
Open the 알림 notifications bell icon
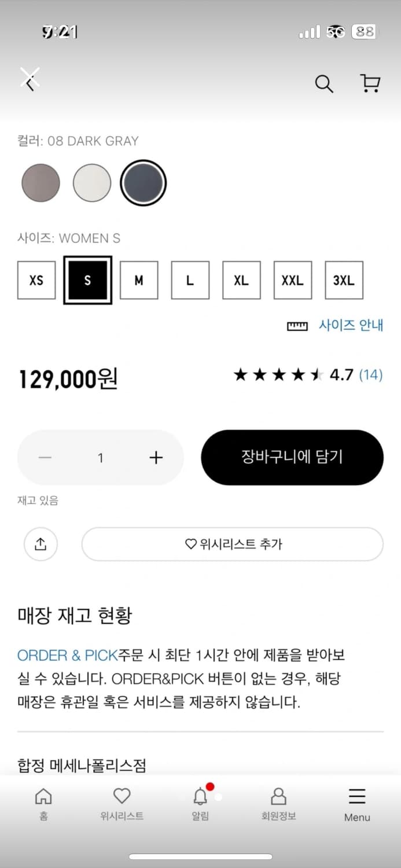tap(200, 797)
